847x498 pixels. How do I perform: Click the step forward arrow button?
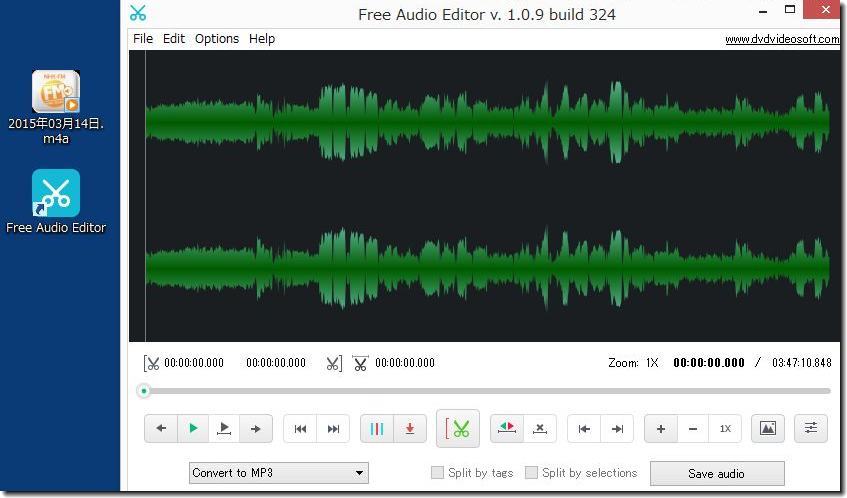256,429
